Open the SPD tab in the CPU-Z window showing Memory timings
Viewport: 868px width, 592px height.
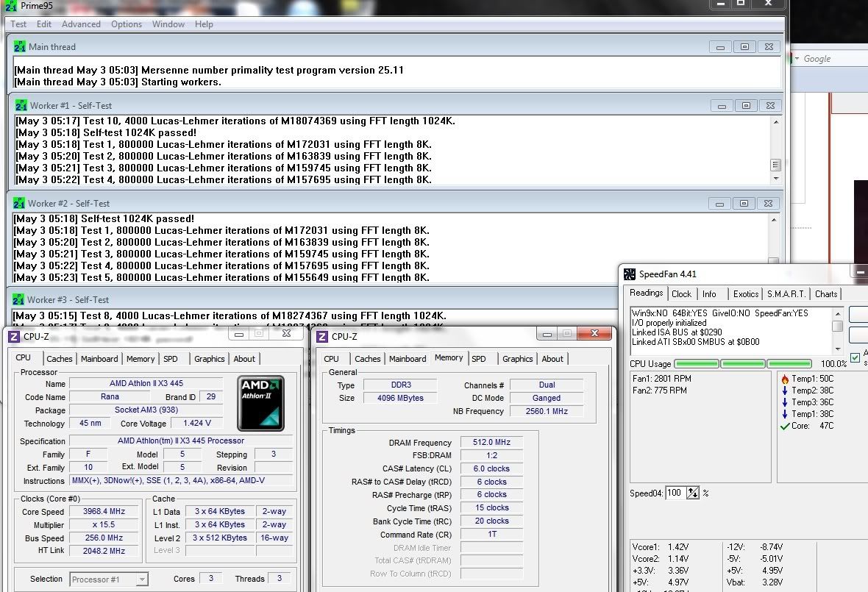click(x=479, y=359)
